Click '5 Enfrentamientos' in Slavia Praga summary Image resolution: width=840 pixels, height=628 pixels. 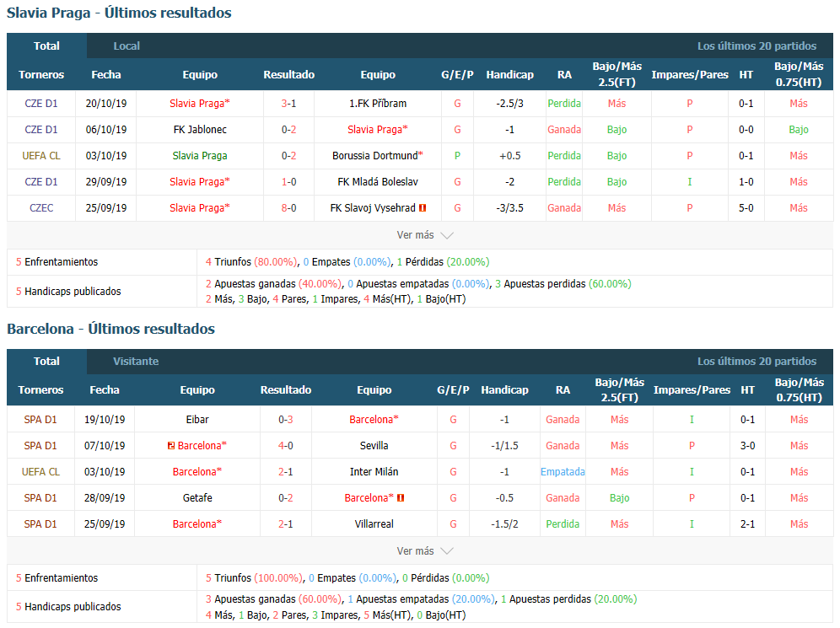(x=57, y=262)
